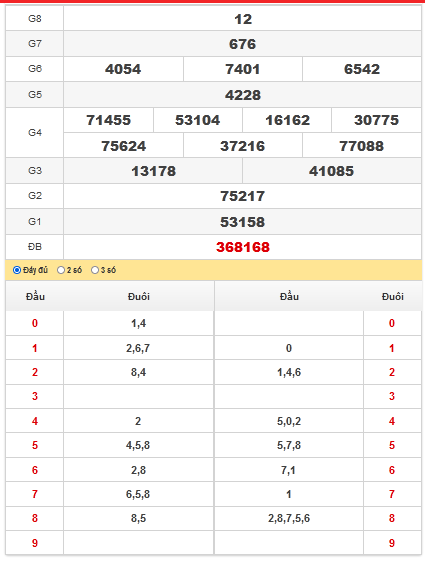Click G6 number 4054
The height and width of the screenshot is (561, 425).
[x=123, y=69]
